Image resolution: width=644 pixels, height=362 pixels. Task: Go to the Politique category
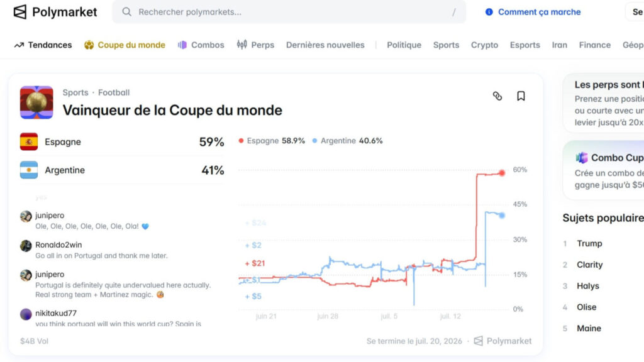(x=404, y=45)
